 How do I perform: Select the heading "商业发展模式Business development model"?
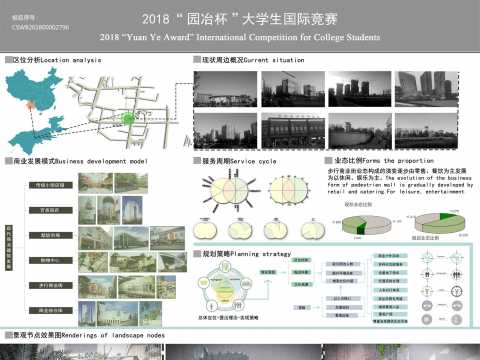80,161
